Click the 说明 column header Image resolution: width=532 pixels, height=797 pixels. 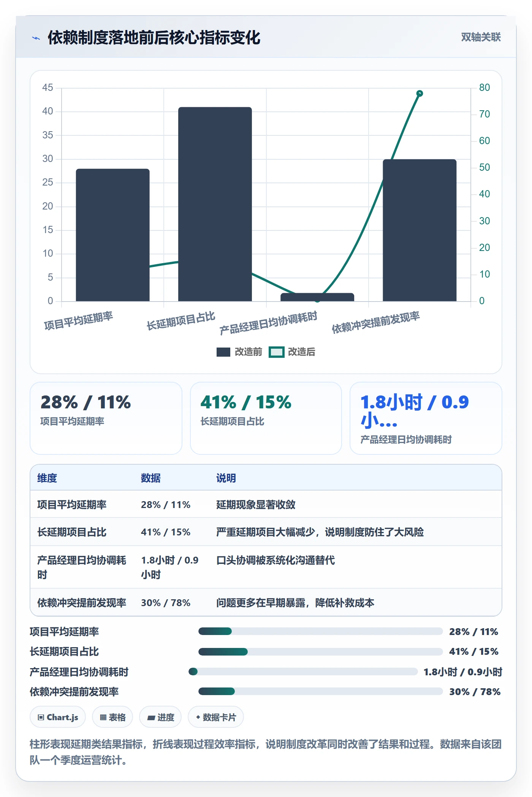coord(226,478)
